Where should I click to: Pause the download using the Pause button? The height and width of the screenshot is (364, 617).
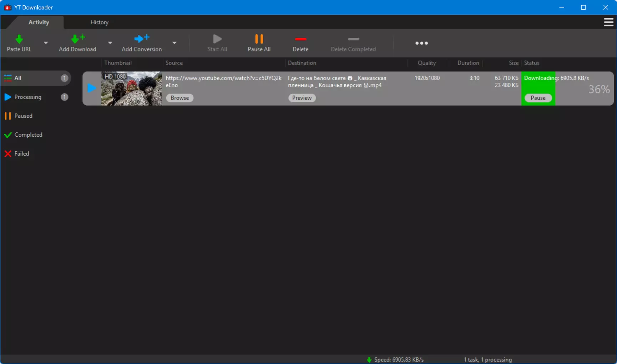tap(538, 98)
